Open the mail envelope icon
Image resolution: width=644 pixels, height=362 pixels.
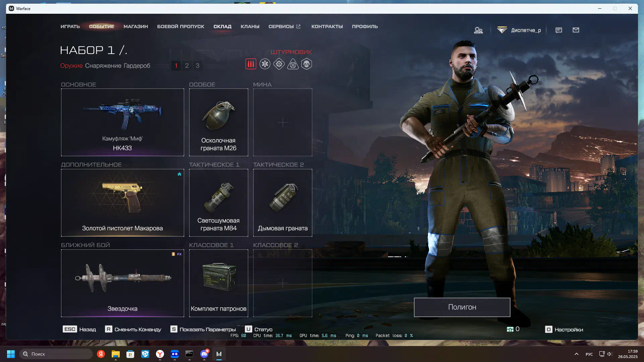(x=576, y=30)
